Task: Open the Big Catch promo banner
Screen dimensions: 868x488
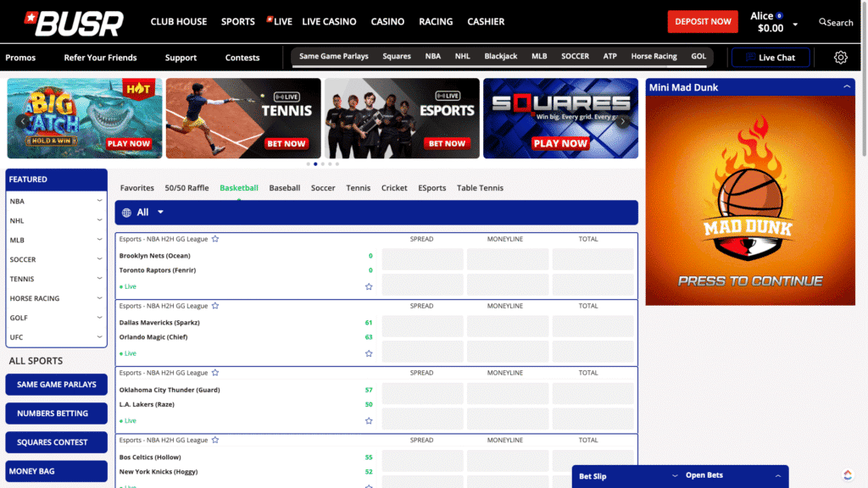Action: 85,119
